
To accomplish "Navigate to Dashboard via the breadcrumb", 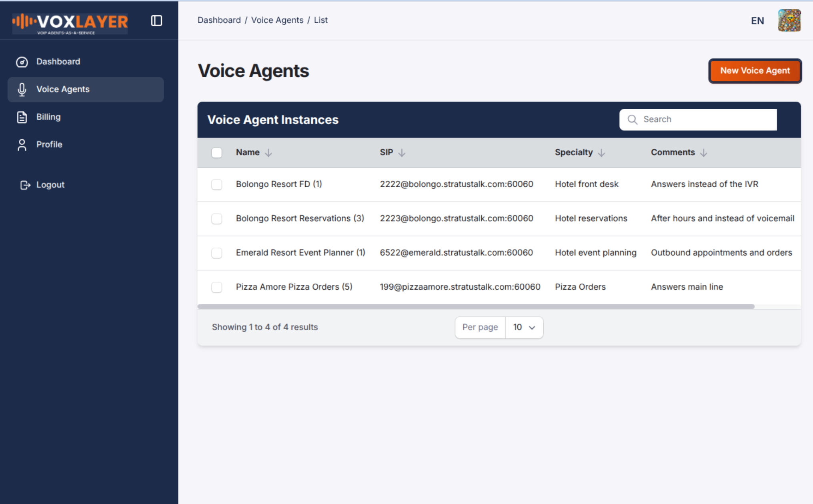I will click(x=219, y=20).
